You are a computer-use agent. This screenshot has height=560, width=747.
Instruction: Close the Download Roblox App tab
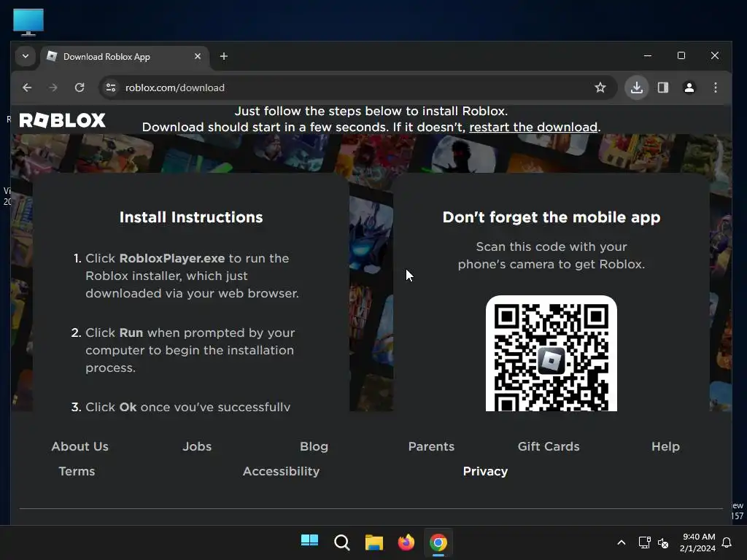pyautogui.click(x=198, y=57)
